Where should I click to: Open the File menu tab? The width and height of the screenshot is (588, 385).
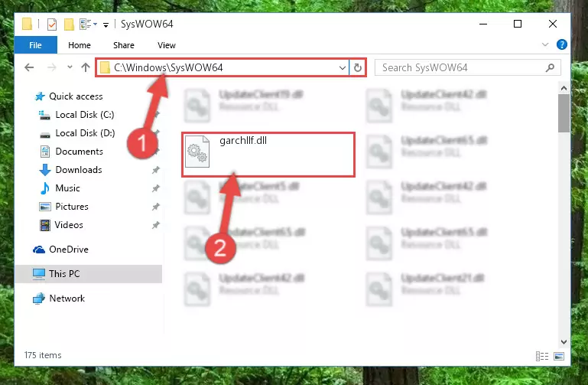[x=36, y=45]
